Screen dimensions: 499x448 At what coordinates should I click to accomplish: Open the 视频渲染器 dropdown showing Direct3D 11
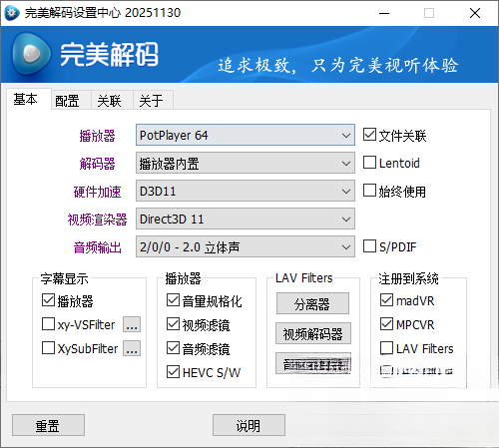coord(246,219)
